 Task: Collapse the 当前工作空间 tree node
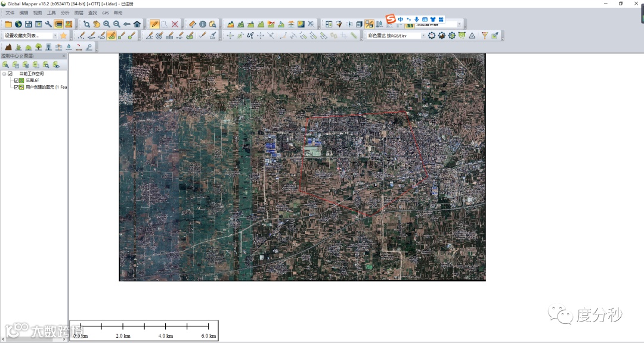[4, 74]
